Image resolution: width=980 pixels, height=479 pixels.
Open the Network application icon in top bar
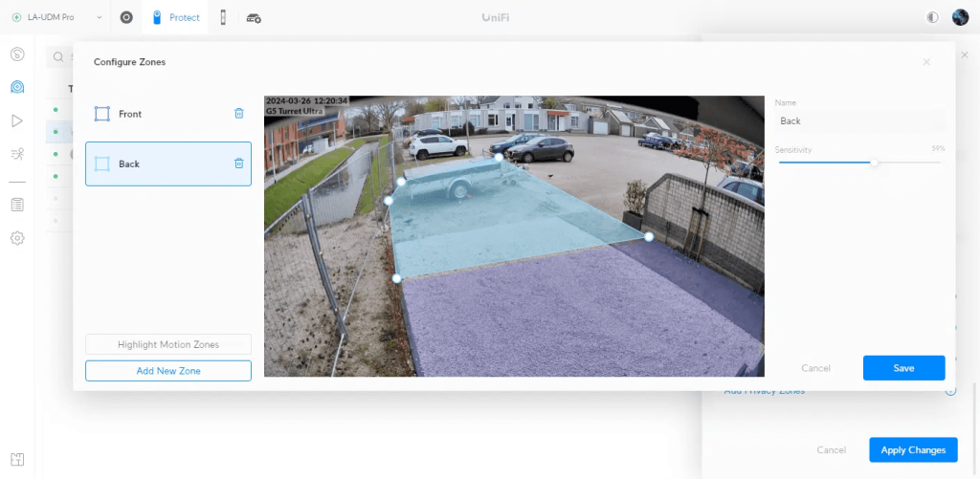[126, 18]
